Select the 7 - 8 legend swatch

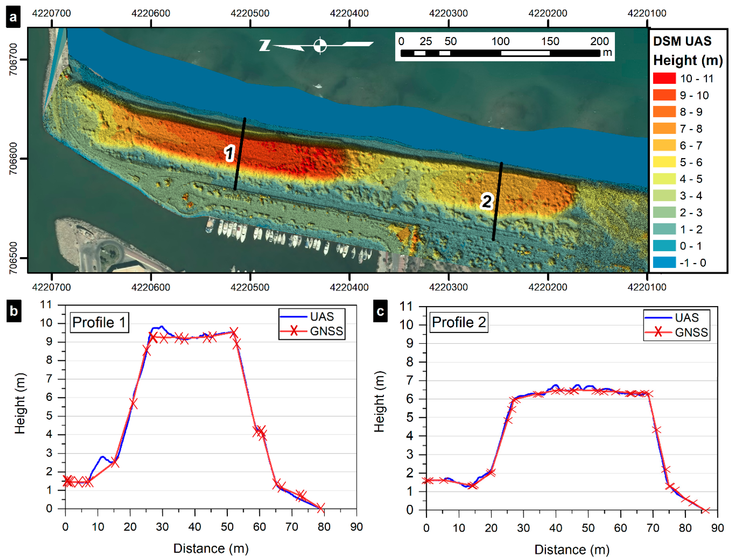click(x=664, y=128)
